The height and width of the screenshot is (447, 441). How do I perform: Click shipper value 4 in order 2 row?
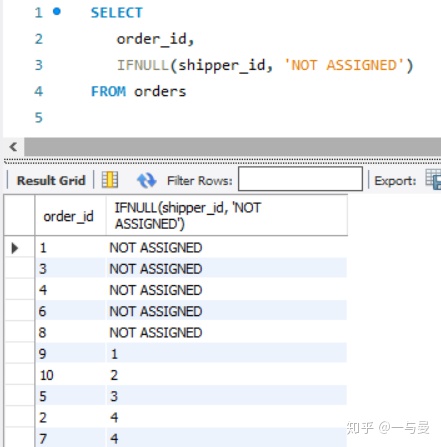pos(114,417)
